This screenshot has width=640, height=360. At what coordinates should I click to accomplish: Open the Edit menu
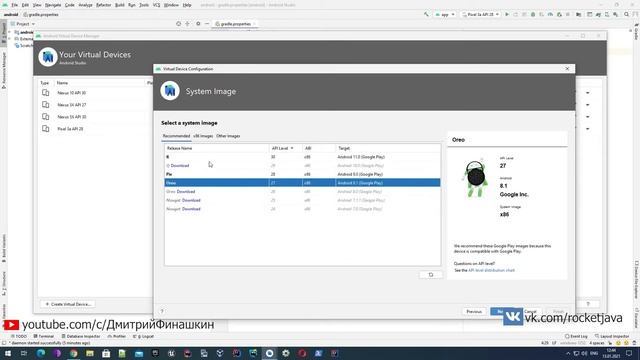pos(25,5)
